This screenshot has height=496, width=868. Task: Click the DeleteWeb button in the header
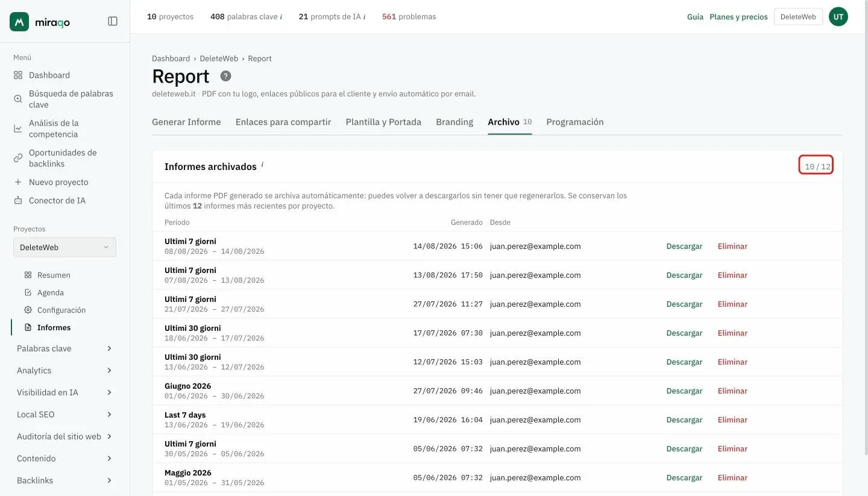tap(798, 17)
